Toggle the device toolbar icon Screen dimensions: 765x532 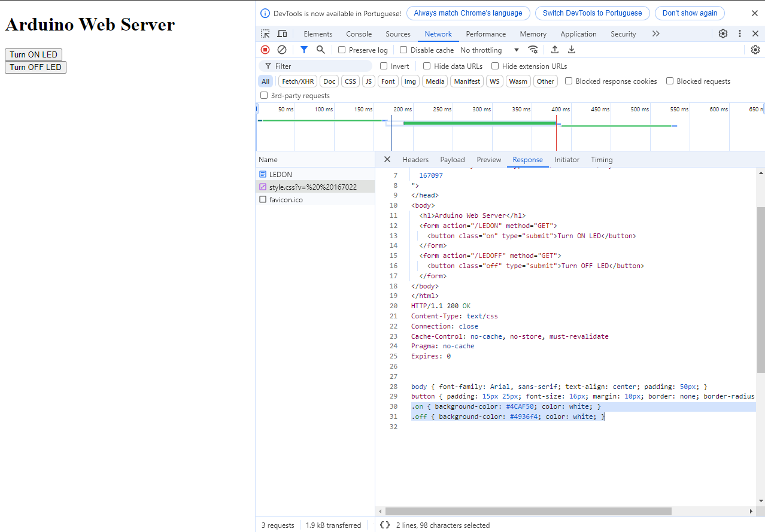tap(282, 34)
